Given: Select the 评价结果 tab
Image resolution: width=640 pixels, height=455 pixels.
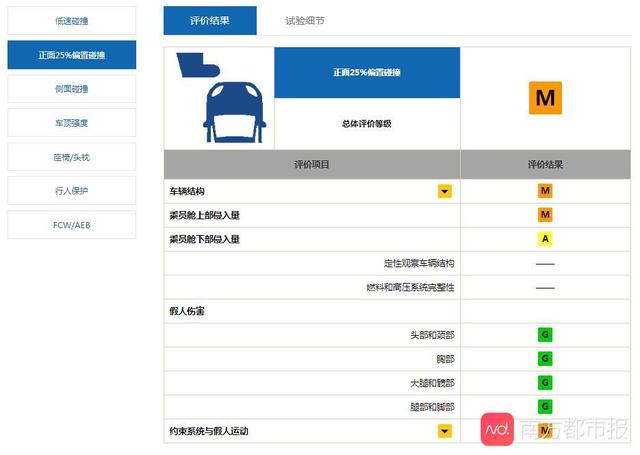Looking at the screenshot, I should 210,21.
